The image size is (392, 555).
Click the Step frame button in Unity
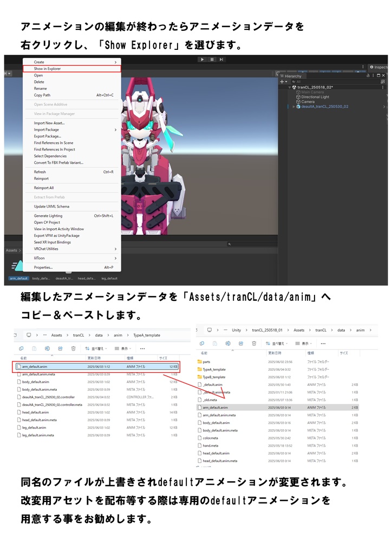click(221, 60)
